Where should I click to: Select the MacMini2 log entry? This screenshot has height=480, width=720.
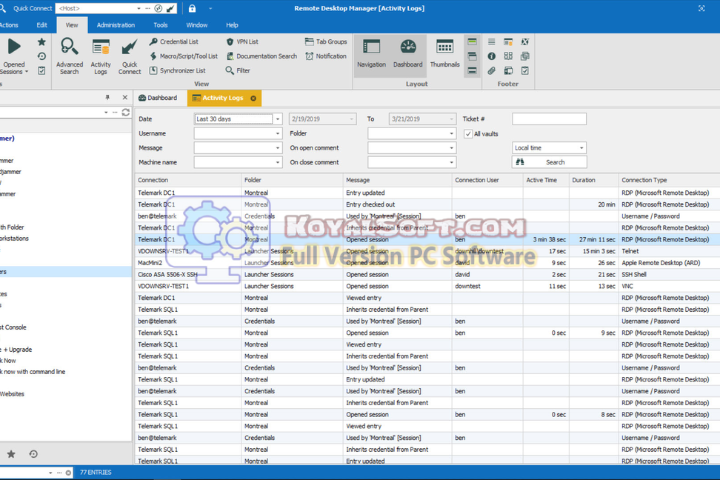tap(427, 263)
